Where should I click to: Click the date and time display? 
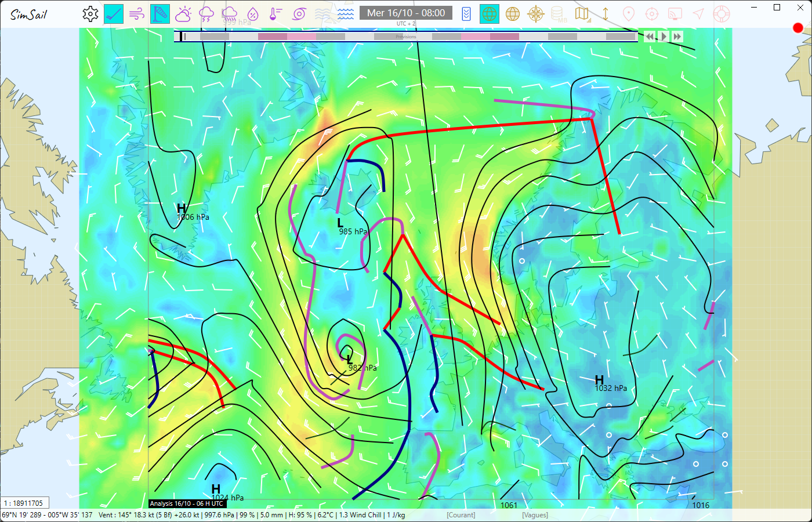click(406, 13)
